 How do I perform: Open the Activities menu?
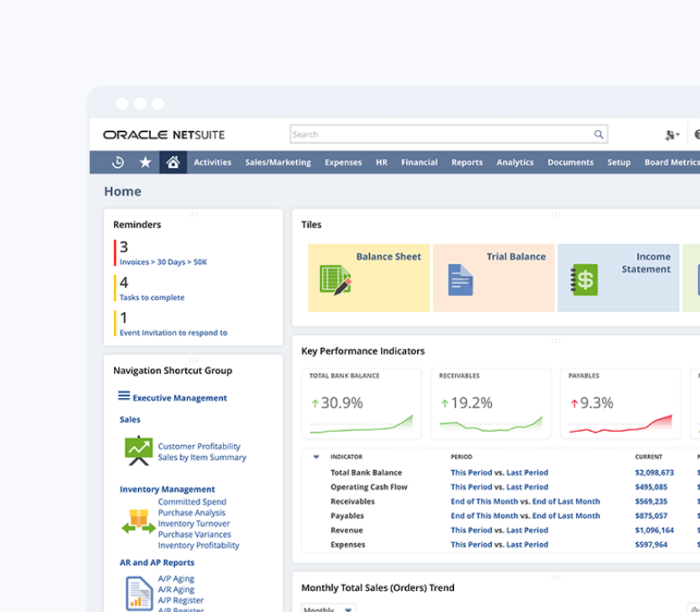tap(212, 163)
